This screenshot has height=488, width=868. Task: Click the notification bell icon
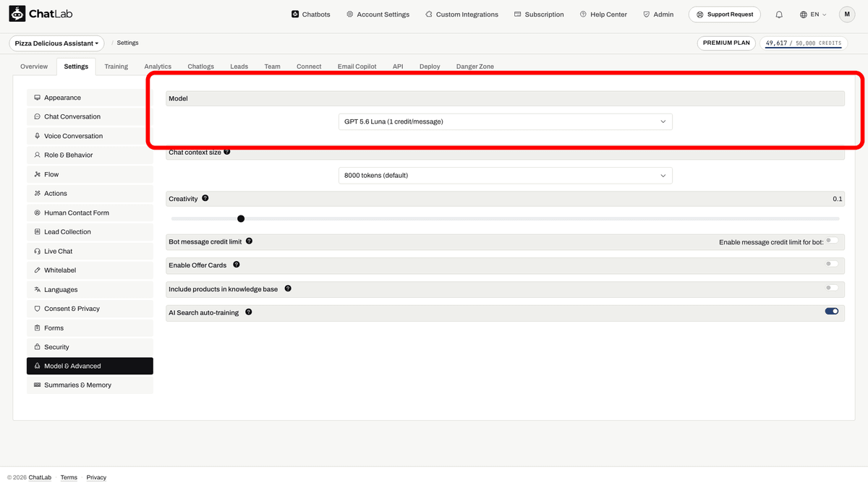(x=779, y=14)
